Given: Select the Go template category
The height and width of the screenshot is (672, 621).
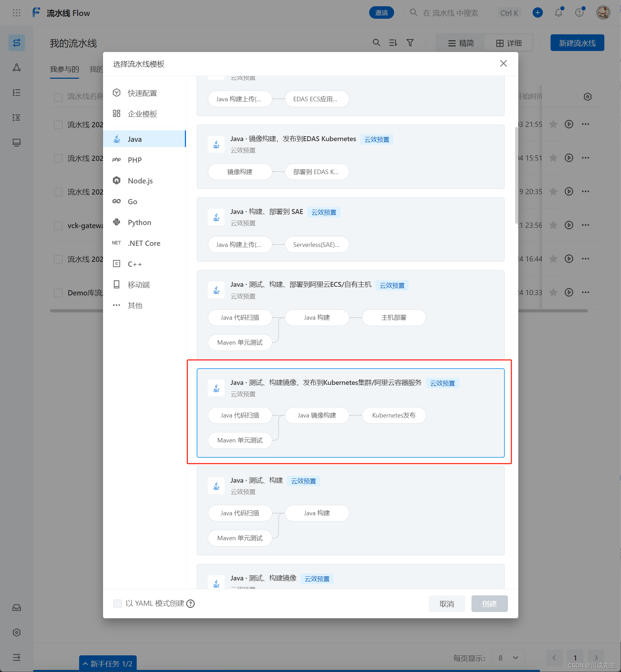Looking at the screenshot, I should tap(144, 201).
